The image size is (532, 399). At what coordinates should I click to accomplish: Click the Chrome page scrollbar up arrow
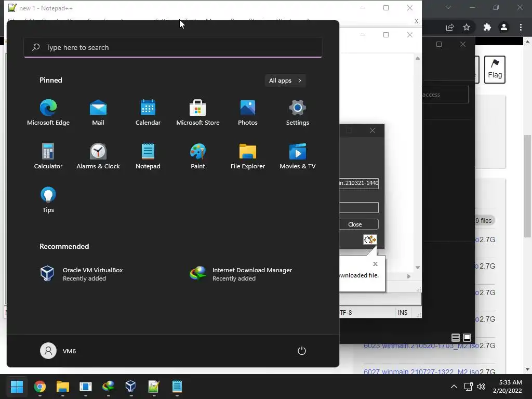(527, 42)
